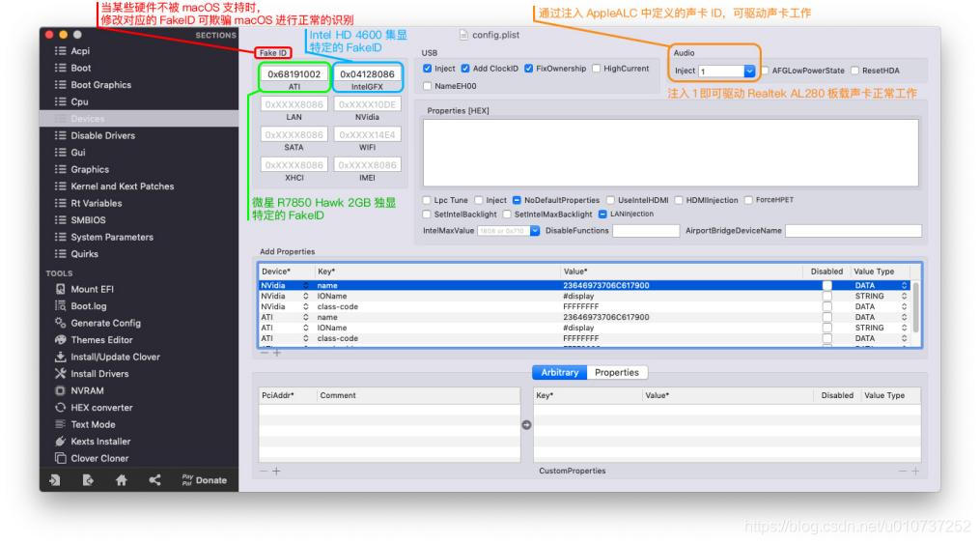Enable ResetHDA checkbox

(x=854, y=70)
